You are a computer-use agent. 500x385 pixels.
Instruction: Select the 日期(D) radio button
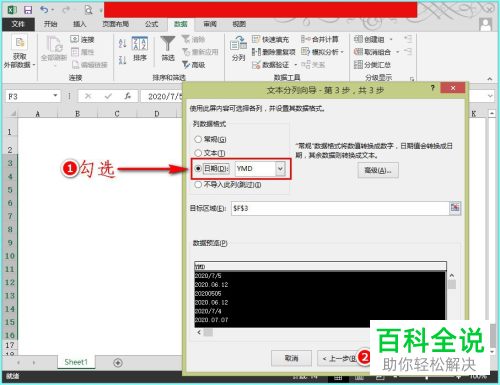(x=198, y=169)
